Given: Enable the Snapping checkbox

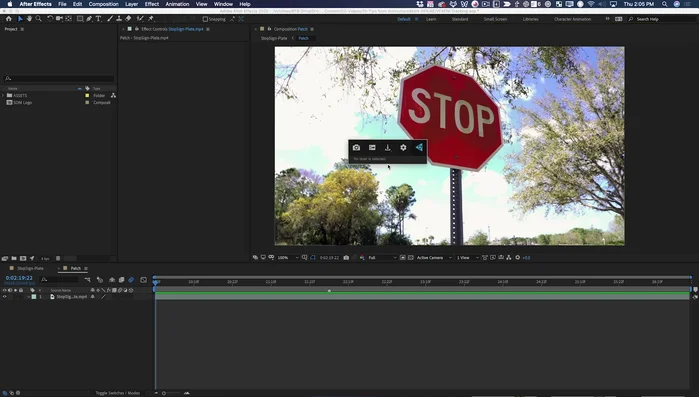Looking at the screenshot, I should tap(205, 19).
